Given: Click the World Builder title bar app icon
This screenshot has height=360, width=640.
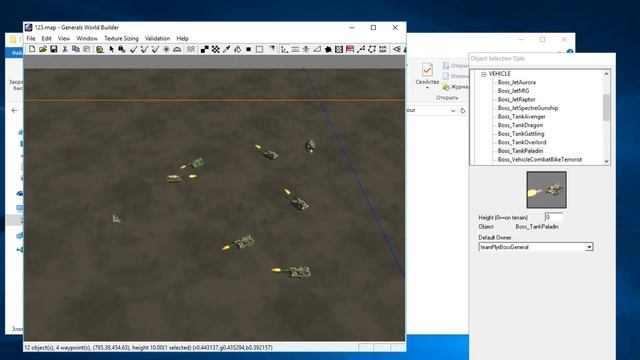Looking at the screenshot, I should [29, 28].
